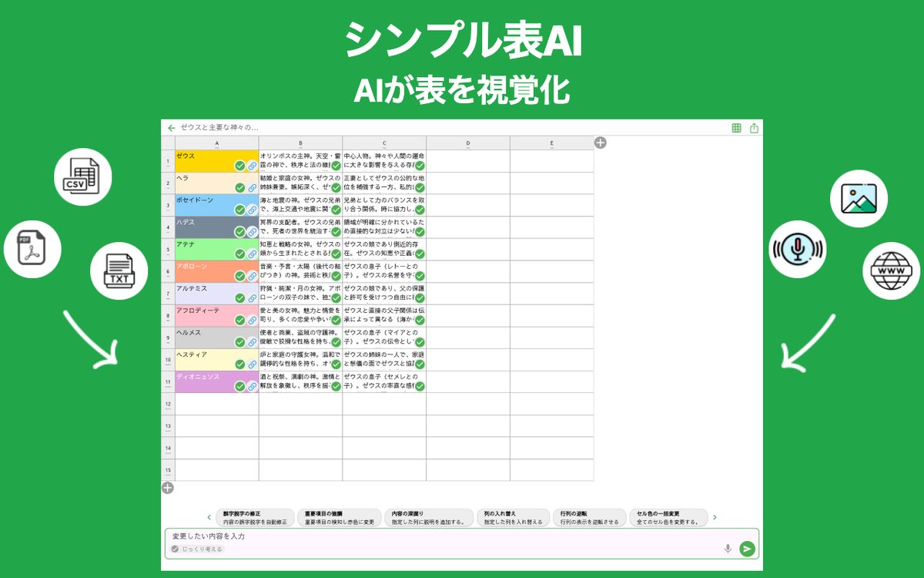Open the link icon in アテナ cell

click(x=252, y=254)
